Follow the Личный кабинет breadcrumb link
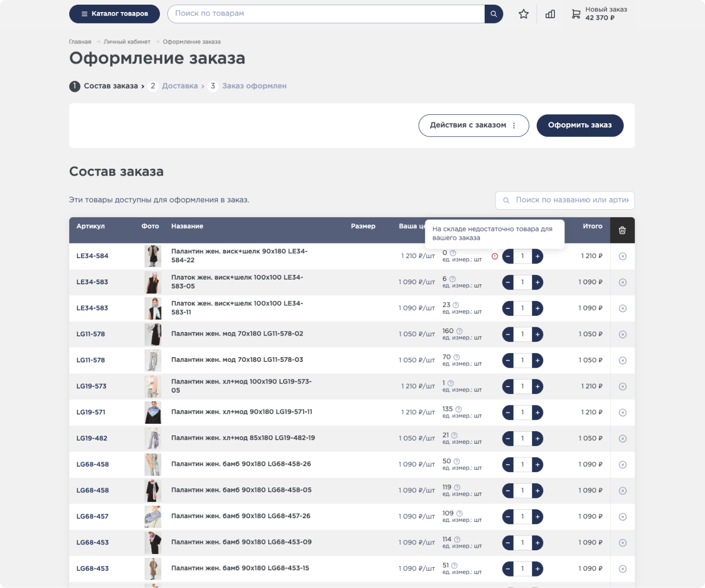Image resolution: width=705 pixels, height=588 pixels. click(127, 42)
